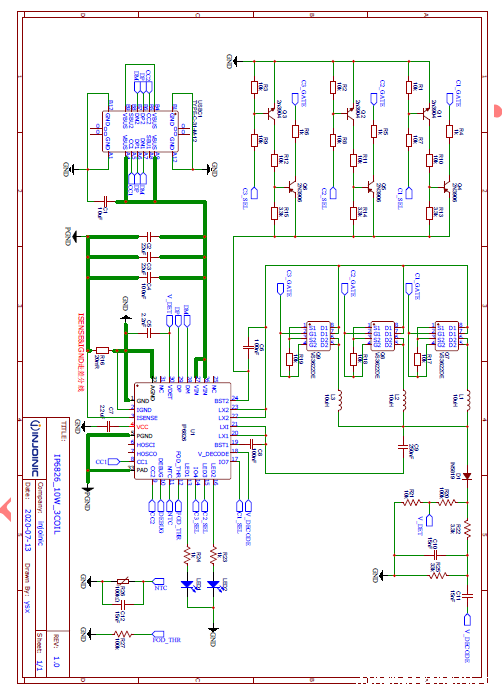Select inductor L3 coil symbol
Viewport: 502px width, 696px height.
(x=339, y=400)
